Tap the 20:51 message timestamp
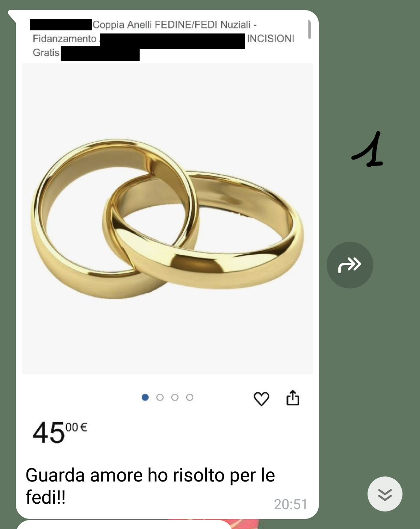The height and width of the screenshot is (529, 420). tap(290, 504)
